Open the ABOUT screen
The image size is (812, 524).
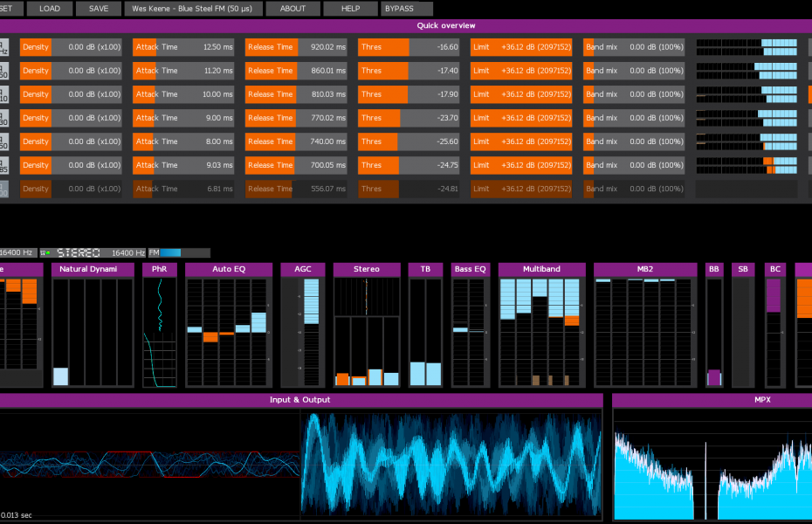(292, 9)
